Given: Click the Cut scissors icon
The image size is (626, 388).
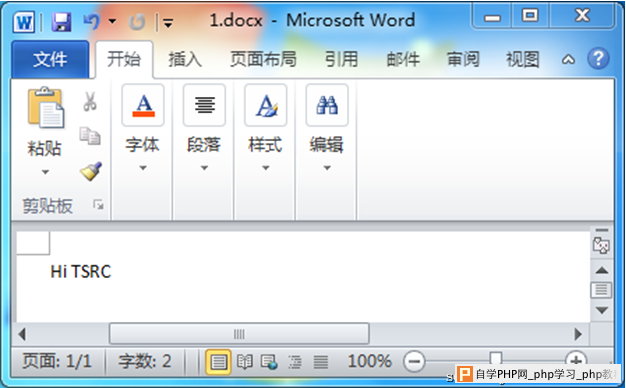Looking at the screenshot, I should (90, 101).
